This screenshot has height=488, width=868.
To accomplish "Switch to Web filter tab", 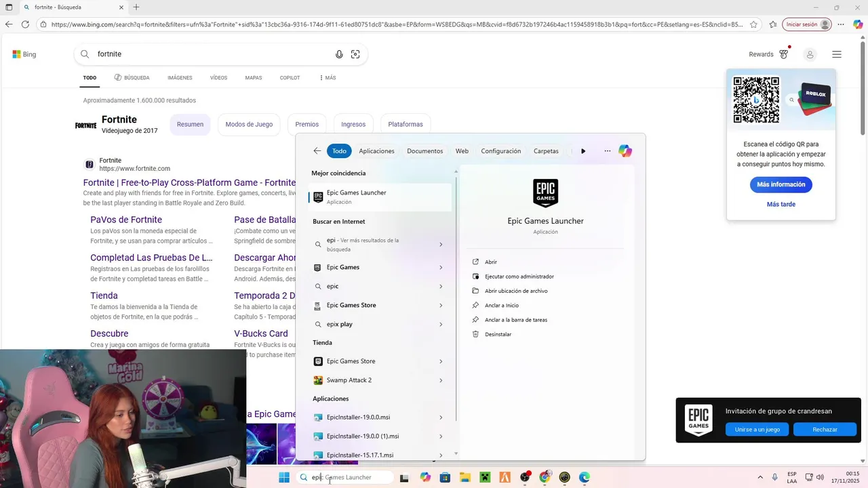I will pyautogui.click(x=462, y=151).
